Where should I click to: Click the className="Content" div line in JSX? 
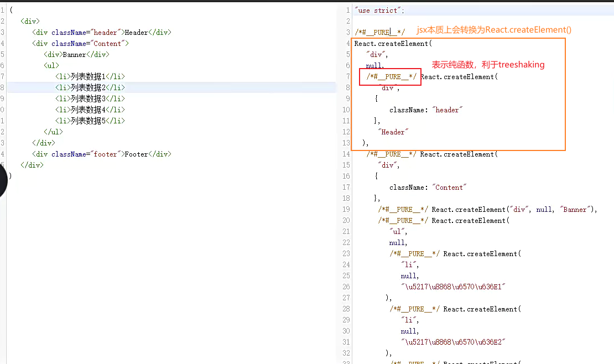tap(80, 43)
